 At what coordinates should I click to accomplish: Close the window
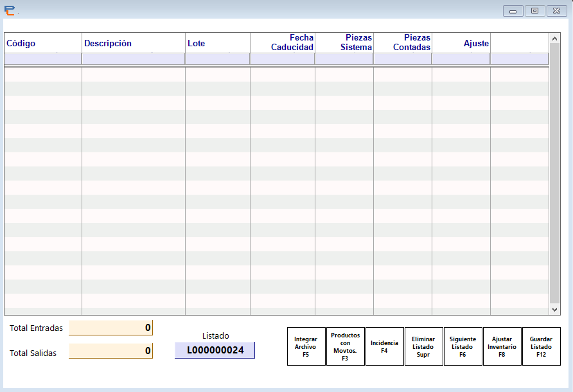pos(556,11)
